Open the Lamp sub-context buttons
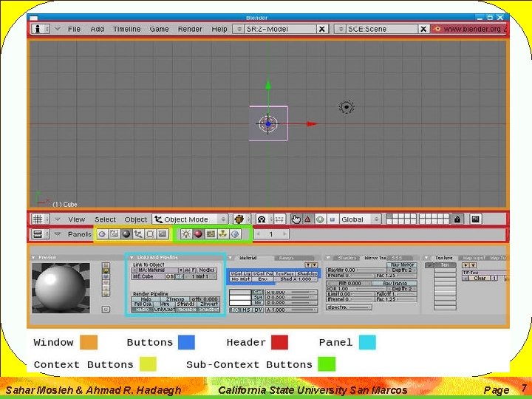Viewport: 532px width, 399px height. 186,234
